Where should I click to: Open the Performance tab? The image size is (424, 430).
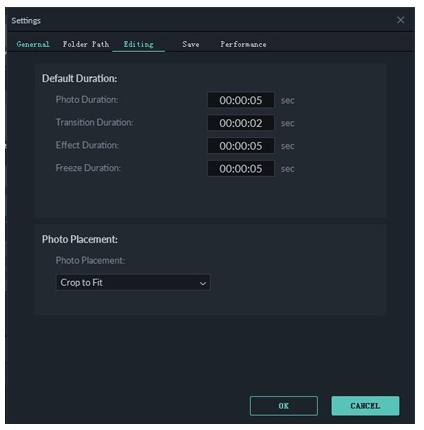(243, 44)
